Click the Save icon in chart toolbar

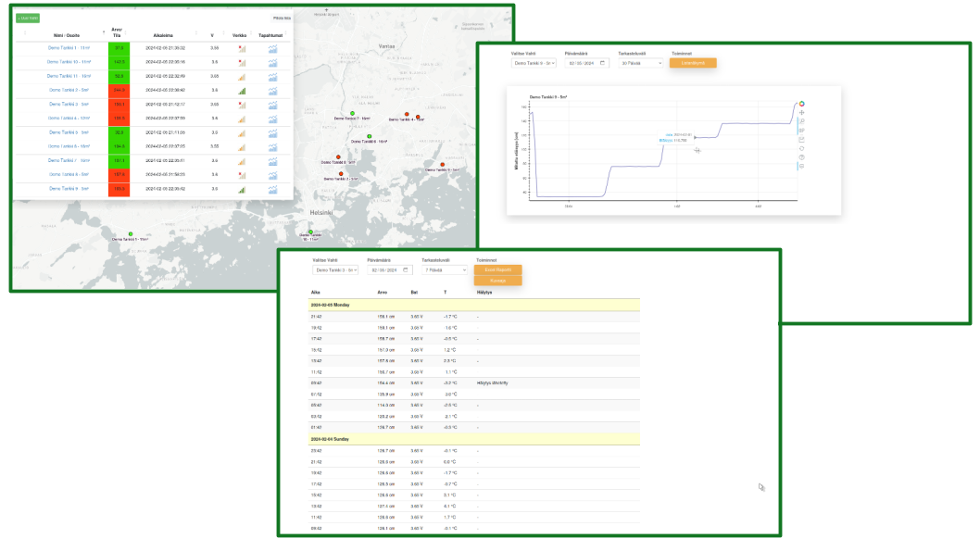pos(802,140)
